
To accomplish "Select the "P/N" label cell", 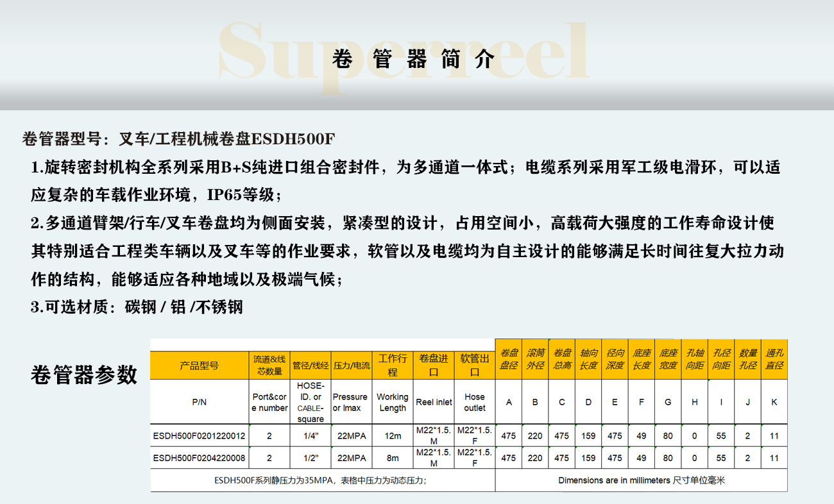I will tap(199, 402).
